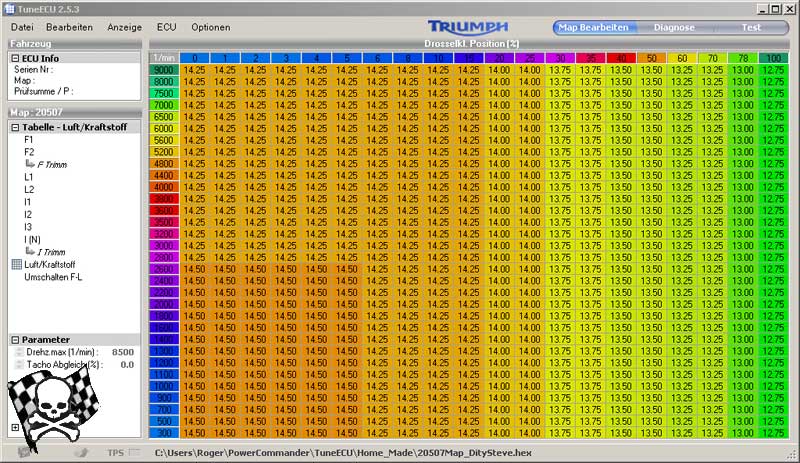Click the 1/min corner header cell
800x463 pixels.
(164, 58)
